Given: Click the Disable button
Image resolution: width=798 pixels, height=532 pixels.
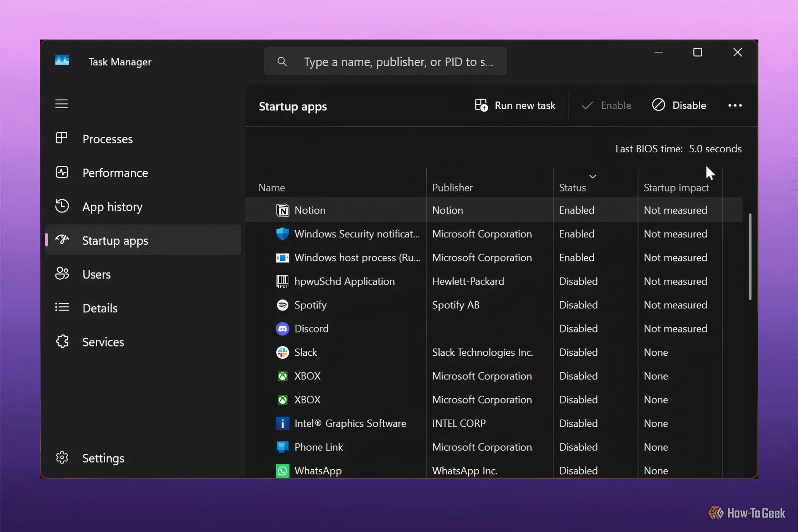Looking at the screenshot, I should click(x=679, y=105).
